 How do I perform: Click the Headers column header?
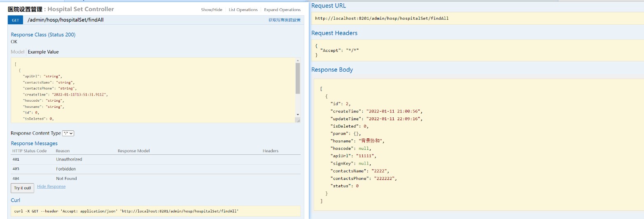(x=271, y=151)
